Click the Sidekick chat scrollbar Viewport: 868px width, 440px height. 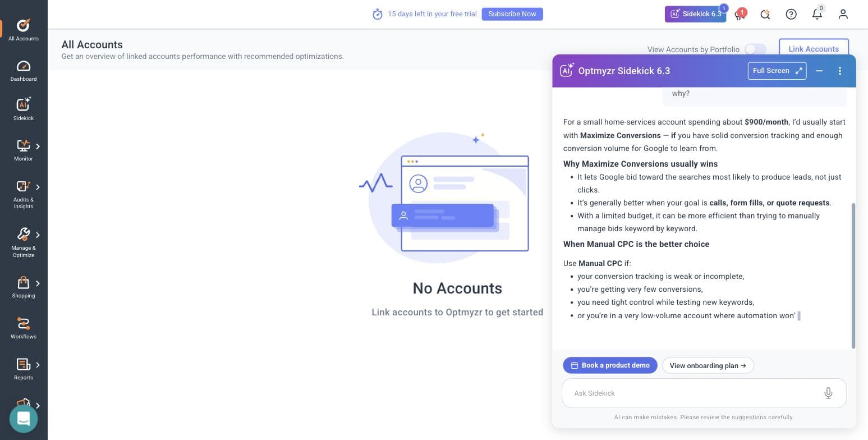coord(853,276)
